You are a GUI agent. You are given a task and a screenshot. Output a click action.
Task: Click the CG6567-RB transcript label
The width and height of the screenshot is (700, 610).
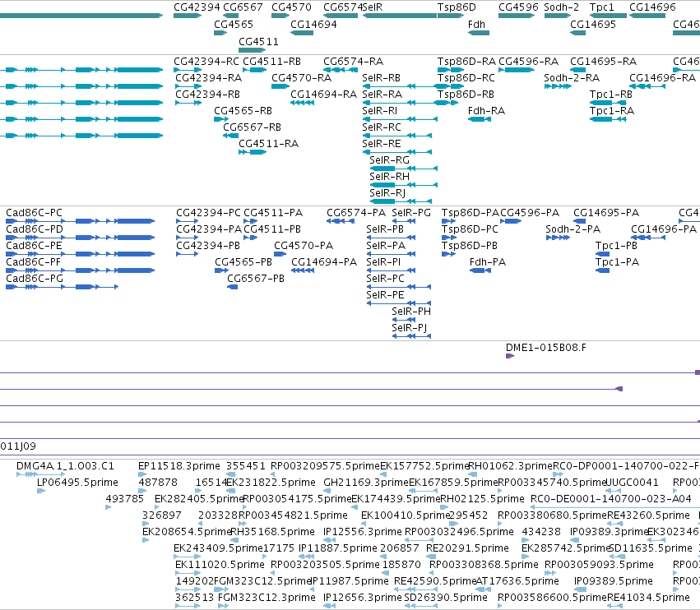(253, 127)
